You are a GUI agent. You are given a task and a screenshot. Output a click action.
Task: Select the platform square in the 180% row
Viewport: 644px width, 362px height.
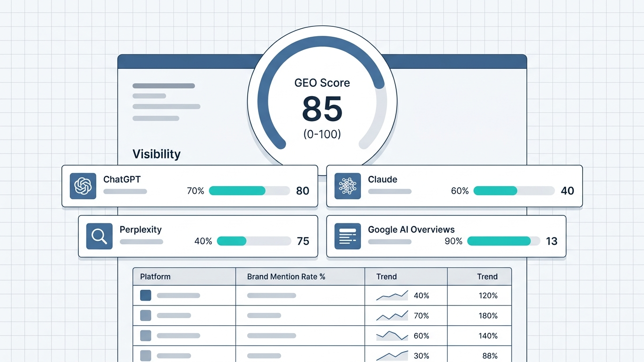tap(146, 315)
